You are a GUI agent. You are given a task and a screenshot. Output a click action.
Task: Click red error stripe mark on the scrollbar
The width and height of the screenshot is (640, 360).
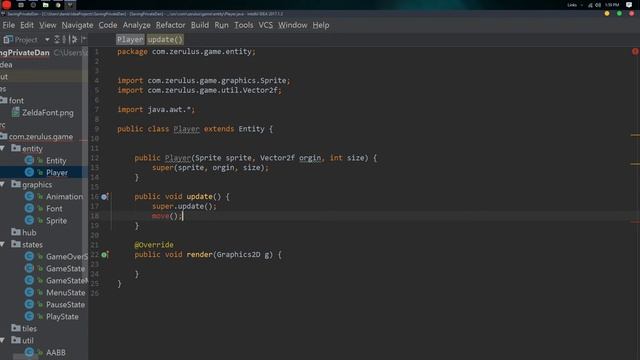[x=635, y=222]
